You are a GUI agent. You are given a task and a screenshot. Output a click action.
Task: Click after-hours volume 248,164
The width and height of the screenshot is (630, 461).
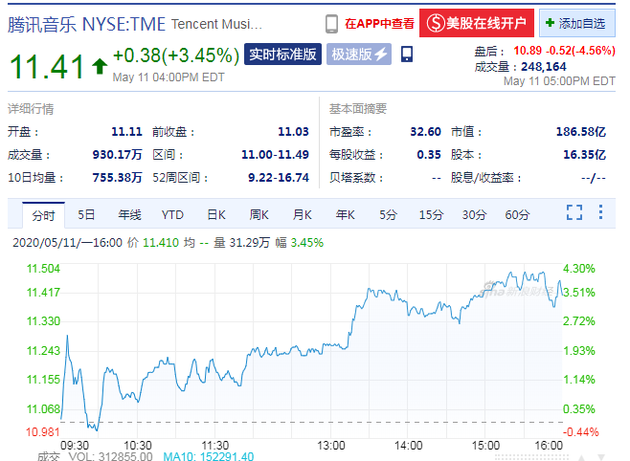pos(544,66)
